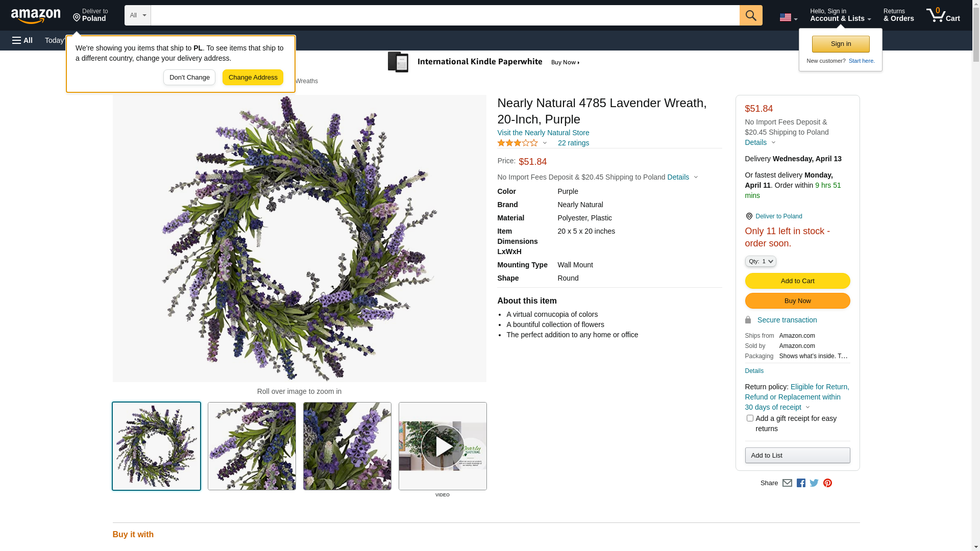980x551 pixels.
Task: Visit the Nearly Natural Store link
Action: pyautogui.click(x=543, y=133)
